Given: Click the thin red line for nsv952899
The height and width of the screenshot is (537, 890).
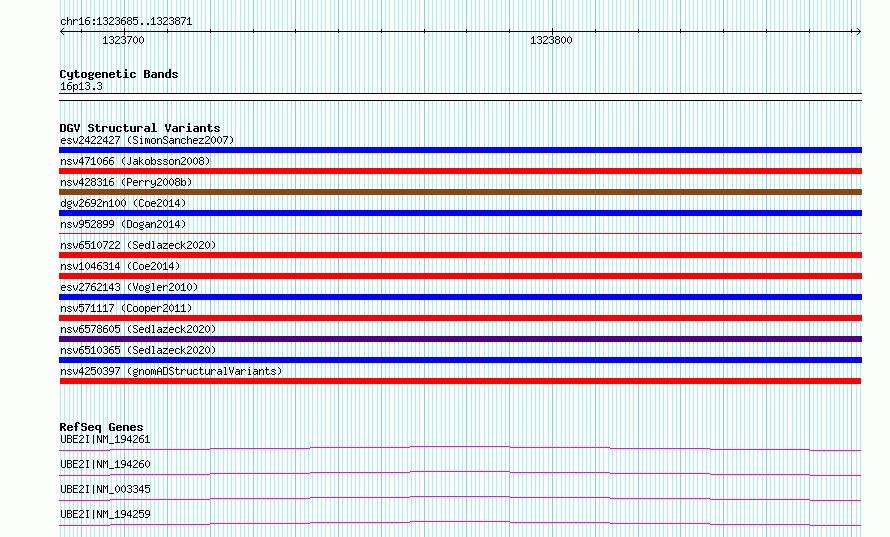Looking at the screenshot, I should 460,233.
